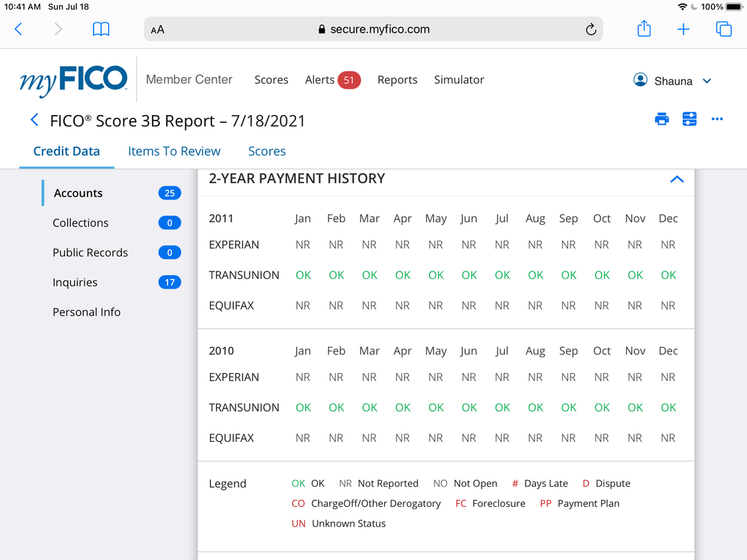This screenshot has height=560, width=747.
Task: Collapse the 2-Year Payment History section
Action: point(677,179)
